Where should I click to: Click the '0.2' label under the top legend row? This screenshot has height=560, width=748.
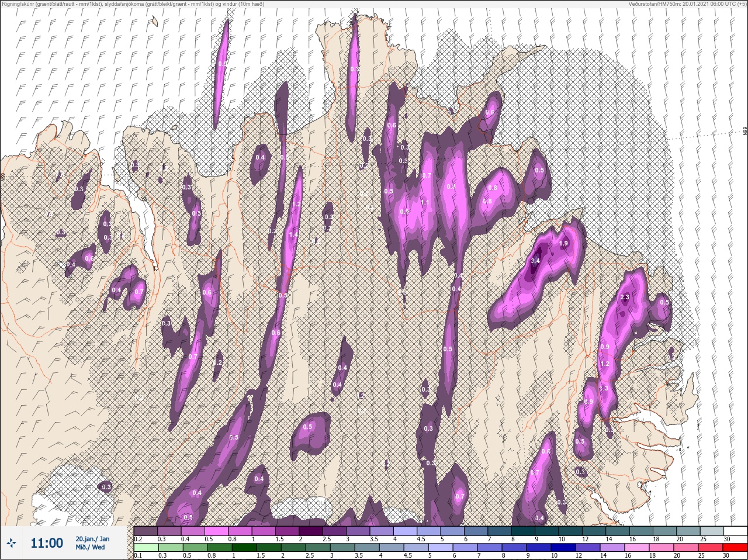138,539
